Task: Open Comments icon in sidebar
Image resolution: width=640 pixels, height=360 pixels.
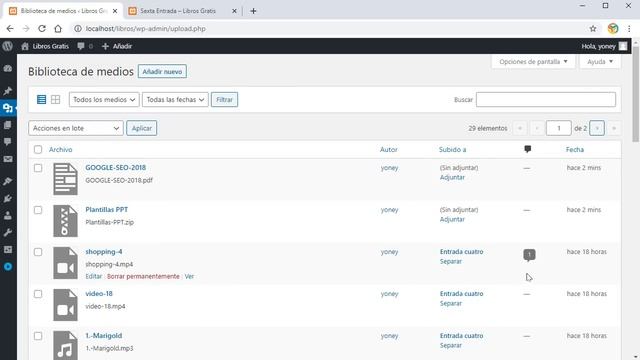Action: [8, 142]
